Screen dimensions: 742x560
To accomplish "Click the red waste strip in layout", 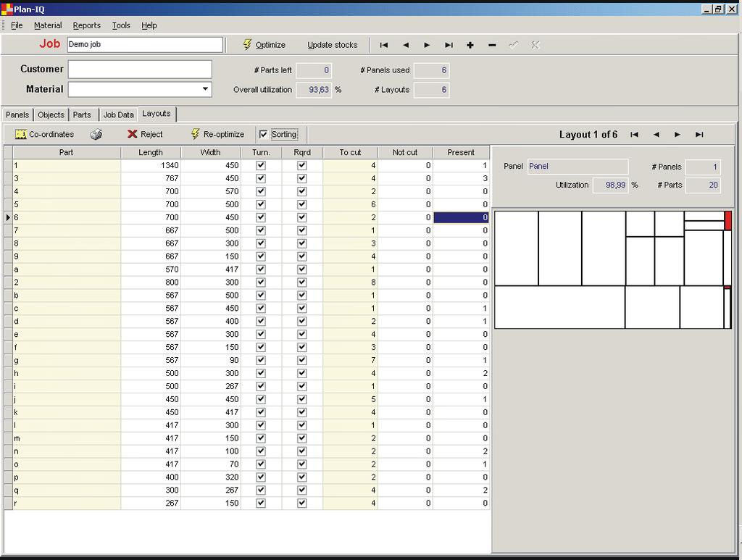I will pos(728,221).
